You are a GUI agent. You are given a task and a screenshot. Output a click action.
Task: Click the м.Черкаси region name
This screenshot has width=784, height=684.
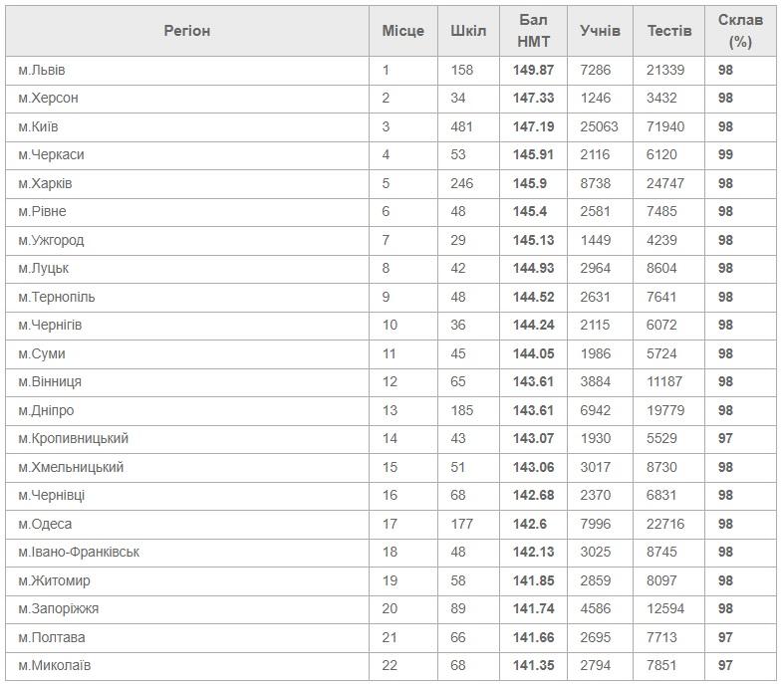click(x=52, y=155)
